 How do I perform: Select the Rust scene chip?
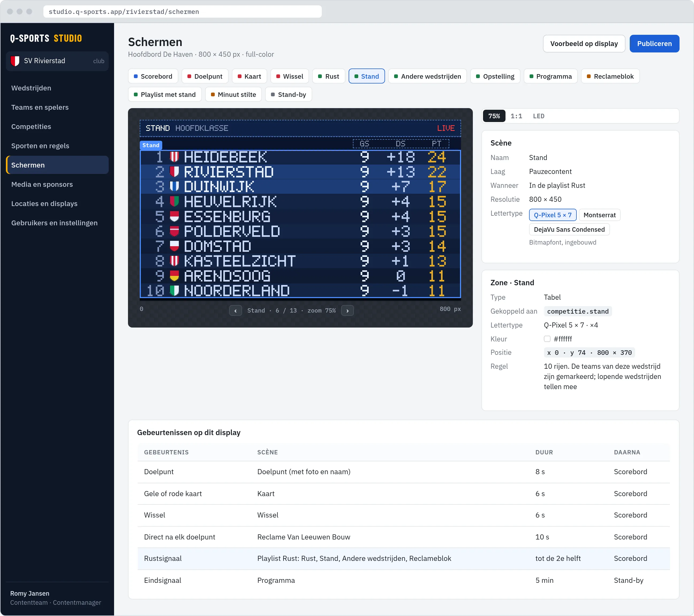click(x=328, y=76)
